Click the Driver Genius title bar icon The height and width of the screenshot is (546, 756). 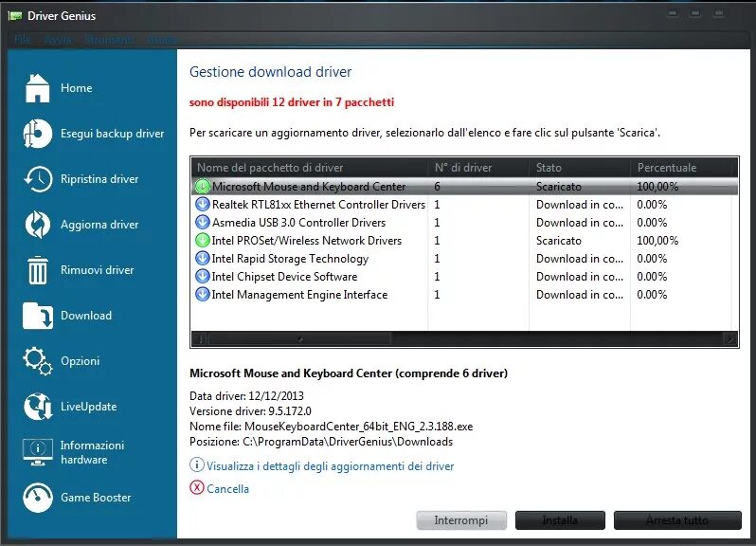[x=15, y=16]
